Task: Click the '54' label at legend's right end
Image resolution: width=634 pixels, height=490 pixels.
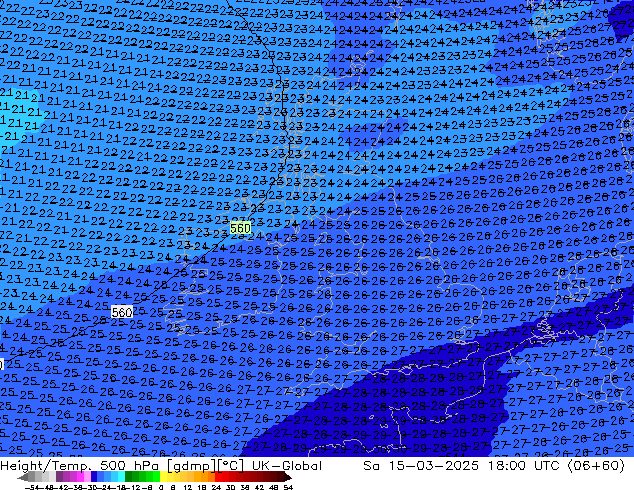Action: pos(288,487)
